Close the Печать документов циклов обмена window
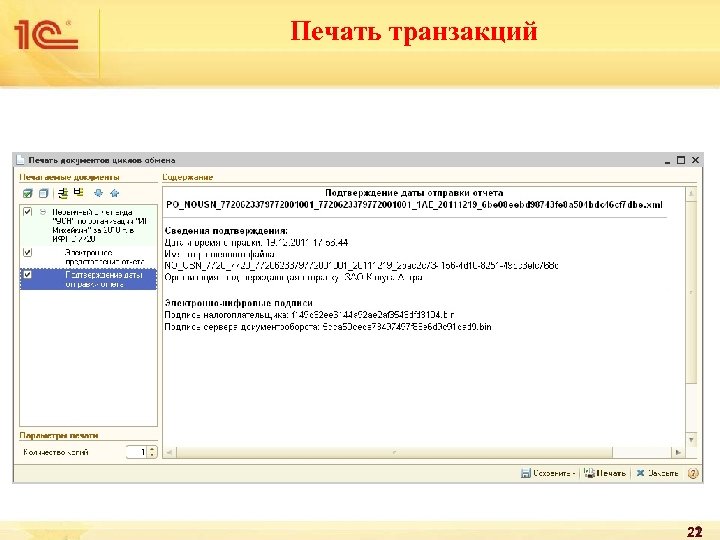 click(x=695, y=160)
